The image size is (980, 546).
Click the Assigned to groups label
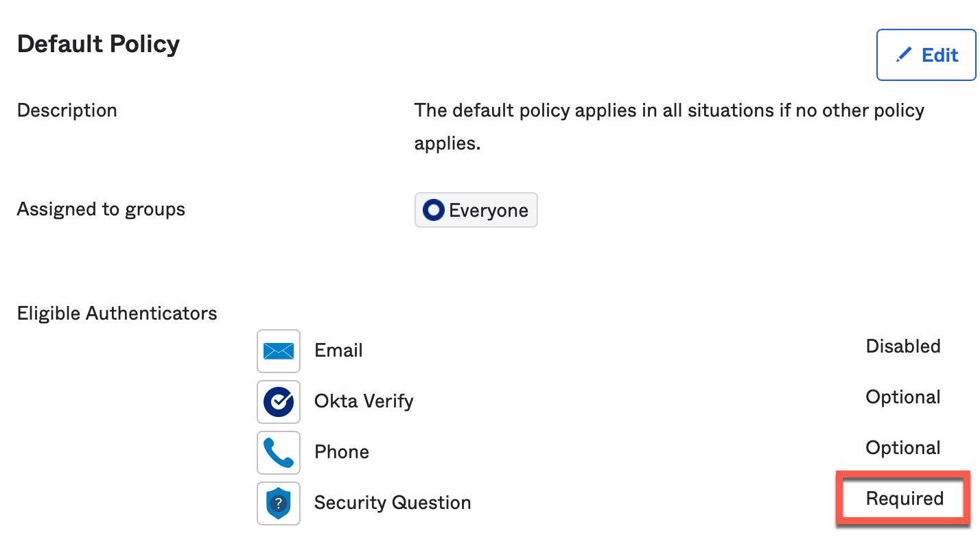[x=101, y=209]
